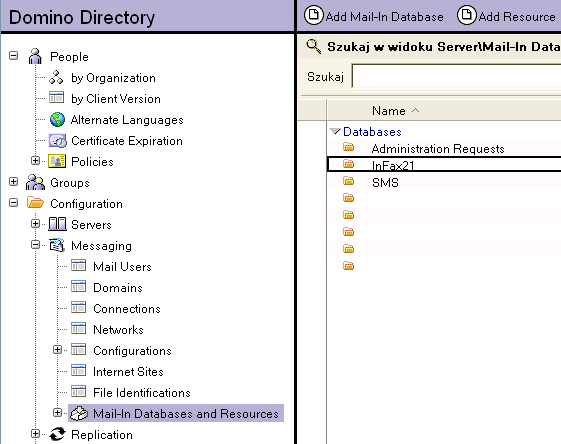Open the Alternate Languages view
Viewport: 561px width, 444px height.
pyautogui.click(x=127, y=119)
